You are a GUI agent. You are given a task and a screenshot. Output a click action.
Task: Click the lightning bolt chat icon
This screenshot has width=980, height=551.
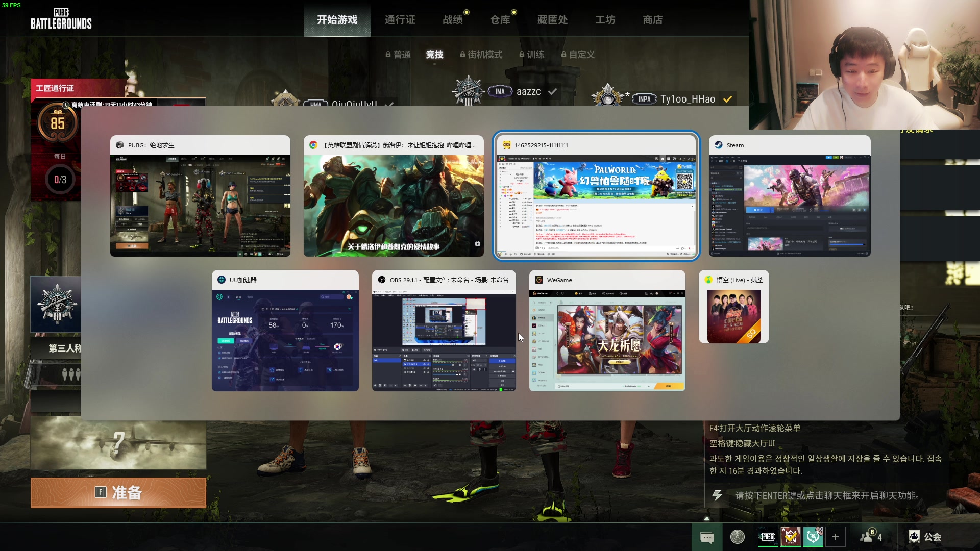click(717, 495)
